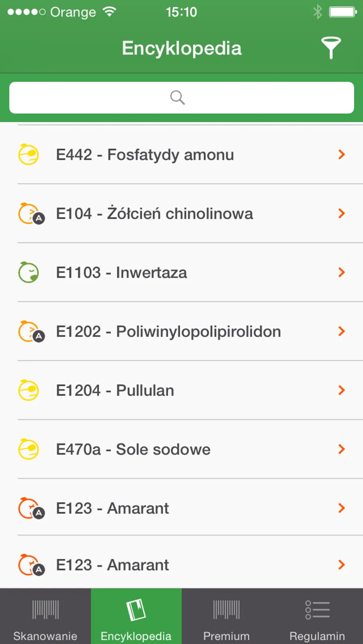Image resolution: width=363 pixels, height=644 pixels.
Task: Tap the yellow icon beside E1204 Pullulan
Action: (x=29, y=390)
